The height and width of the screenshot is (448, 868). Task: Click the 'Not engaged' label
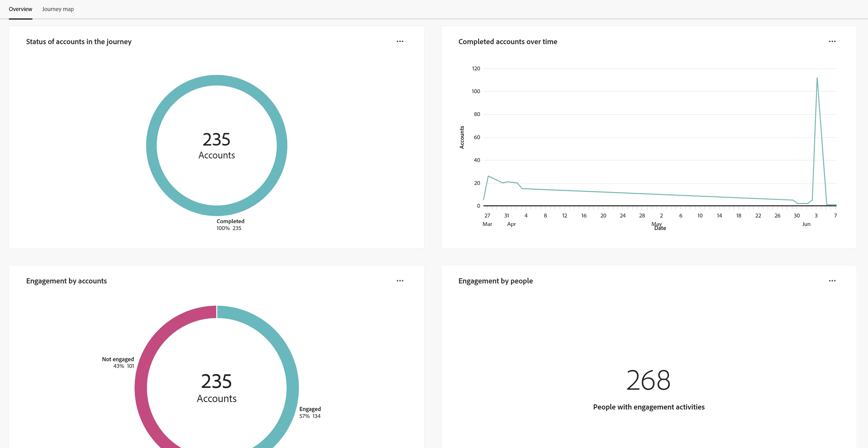coord(118,359)
